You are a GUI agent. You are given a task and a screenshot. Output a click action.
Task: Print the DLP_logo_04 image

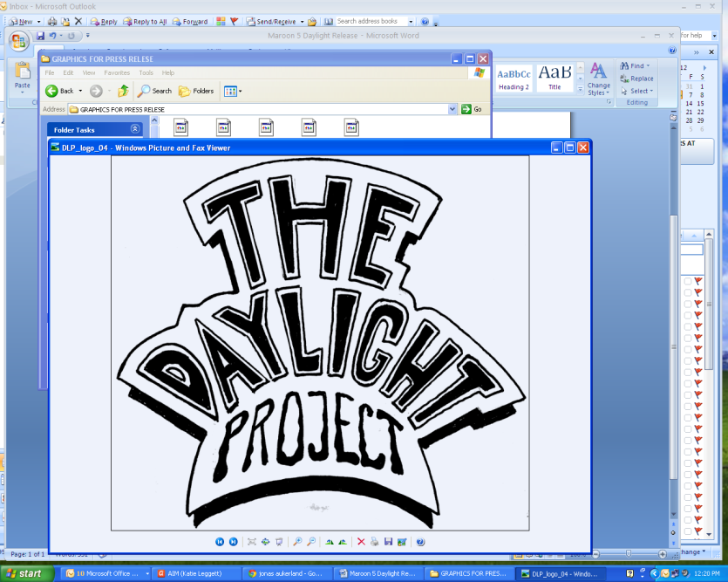[375, 542]
